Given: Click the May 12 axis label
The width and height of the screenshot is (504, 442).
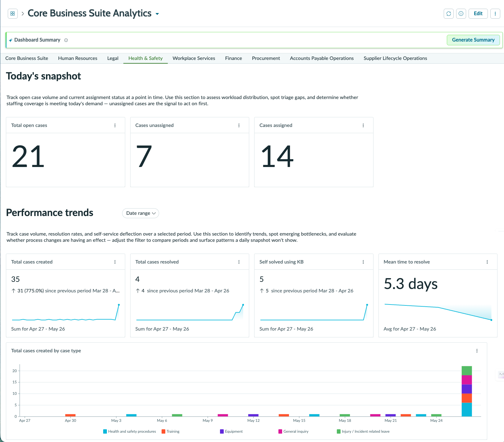Looking at the screenshot, I should coord(253,421).
